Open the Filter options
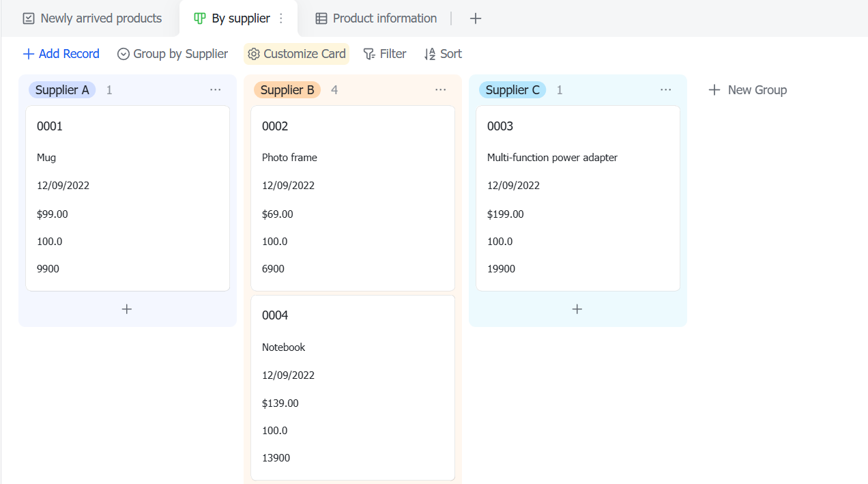Viewport: 868px width, 484px height. [385, 54]
